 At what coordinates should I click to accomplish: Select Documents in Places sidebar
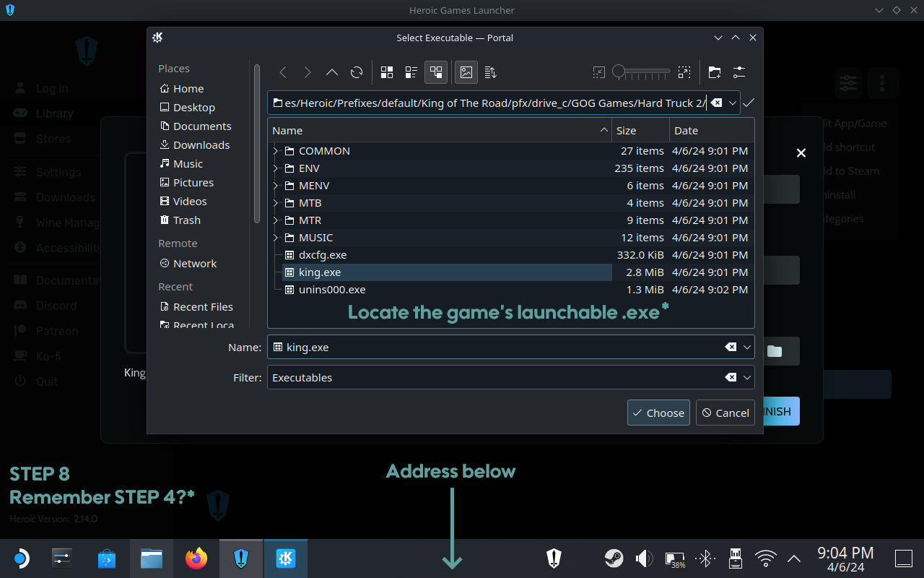[x=201, y=126]
